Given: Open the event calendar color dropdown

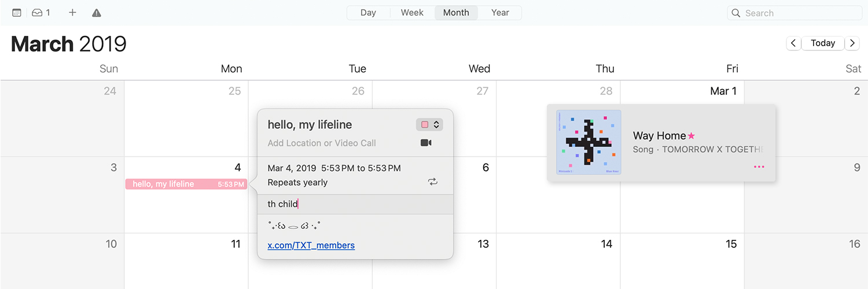Looking at the screenshot, I should 429,124.
